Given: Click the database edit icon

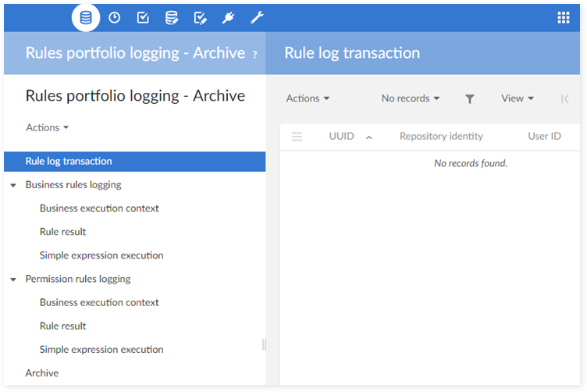Looking at the screenshot, I should pyautogui.click(x=171, y=17).
